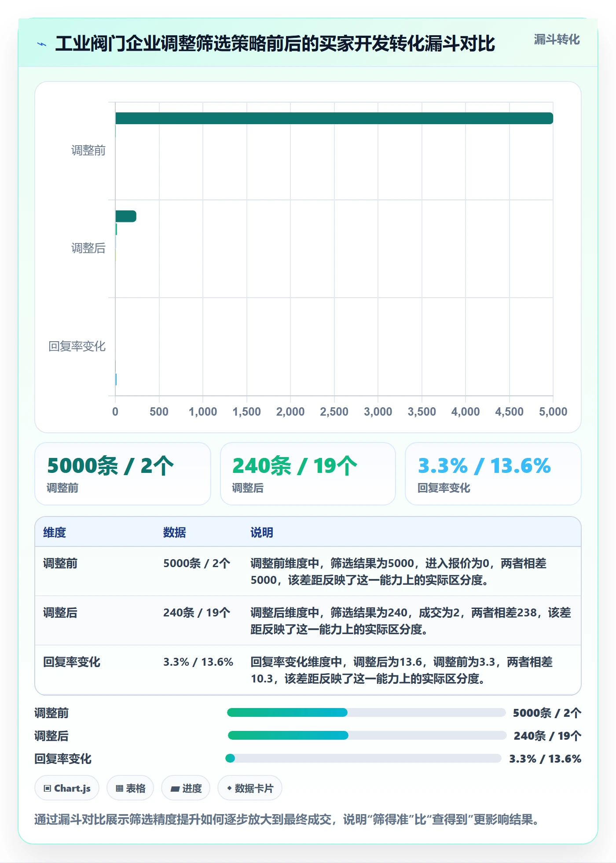
Task: Click the 1,000 x-axis tick label
Action: [203, 412]
